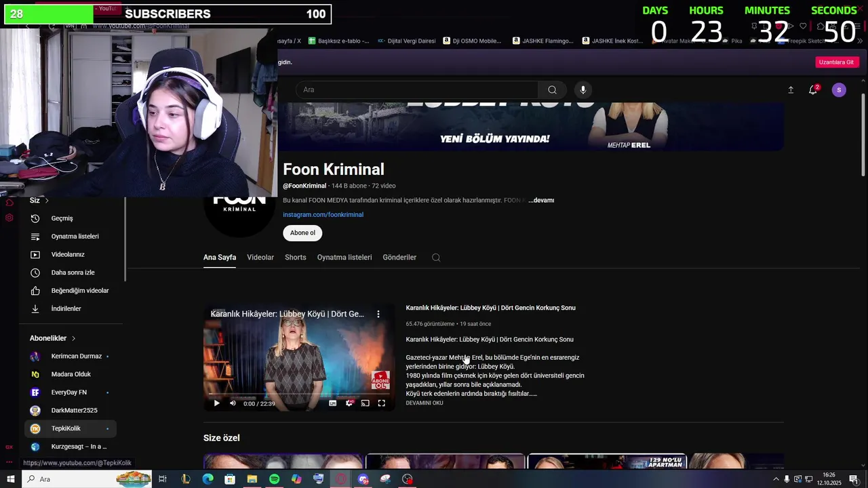
Task: Open the video title Karanlık Hikayeler link
Action: pos(490,308)
